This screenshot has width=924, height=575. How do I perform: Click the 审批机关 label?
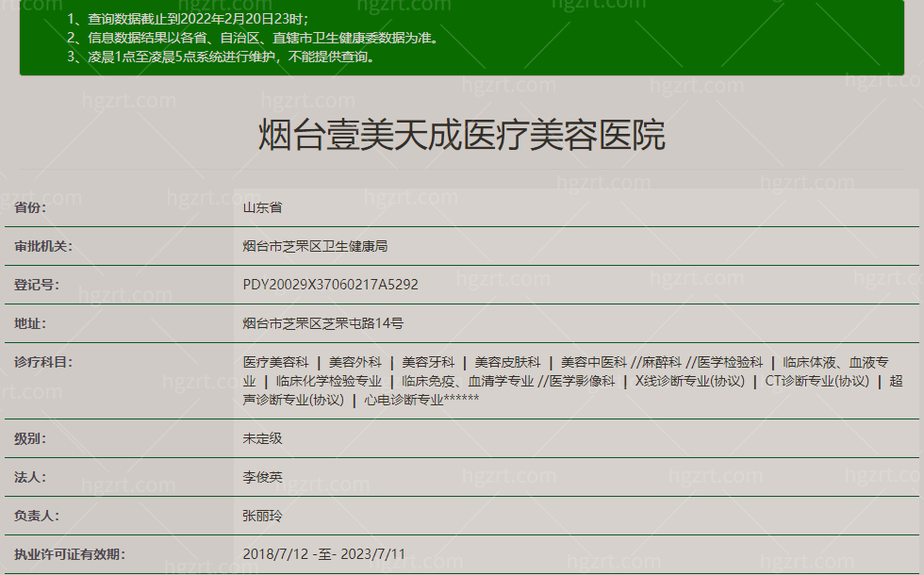point(43,246)
